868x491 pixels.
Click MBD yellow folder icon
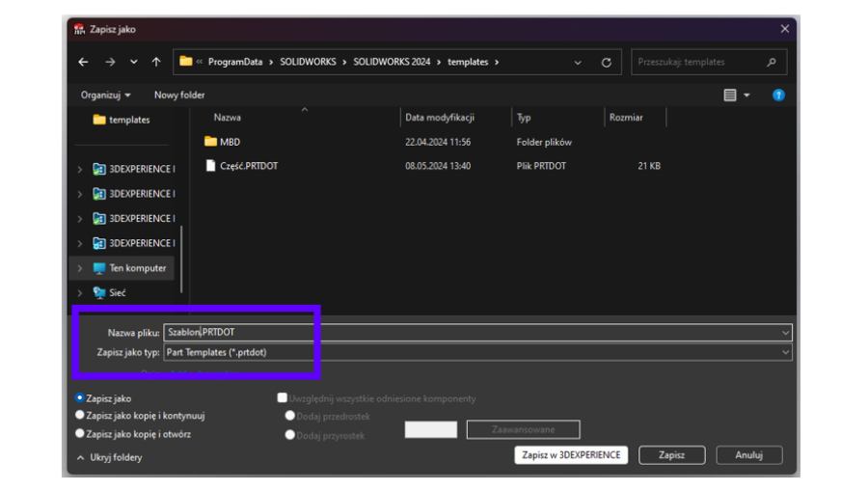210,142
